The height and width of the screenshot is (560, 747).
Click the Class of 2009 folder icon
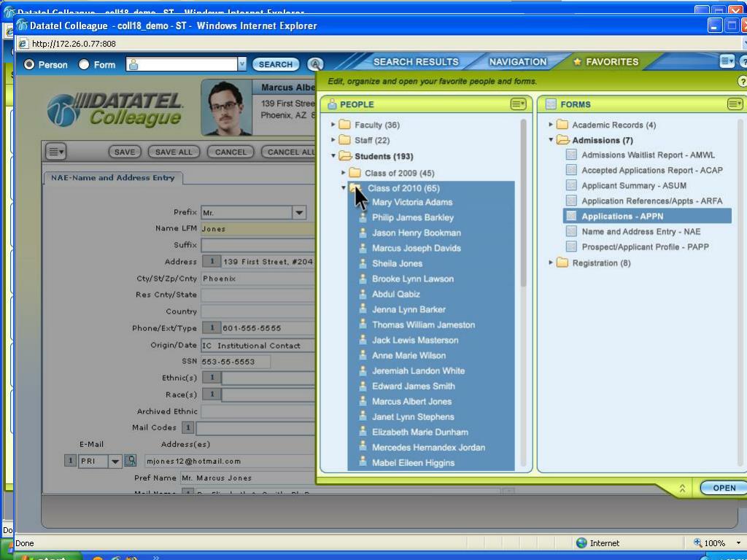click(x=355, y=172)
